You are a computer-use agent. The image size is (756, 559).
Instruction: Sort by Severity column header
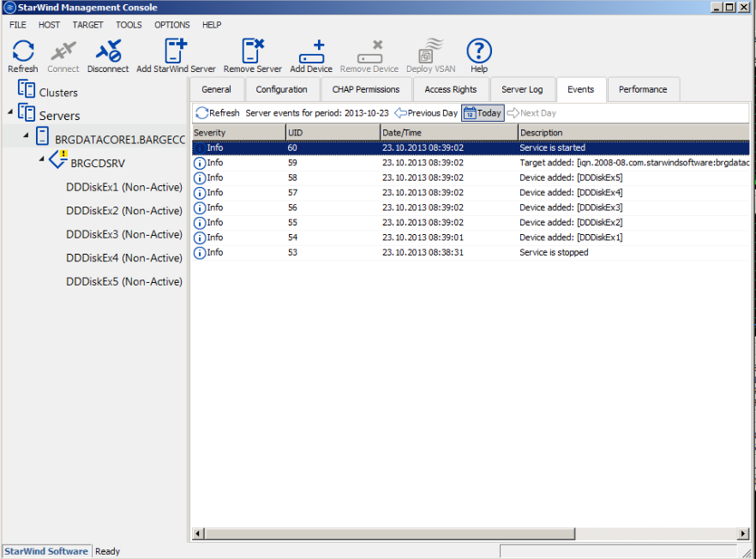tap(238, 133)
